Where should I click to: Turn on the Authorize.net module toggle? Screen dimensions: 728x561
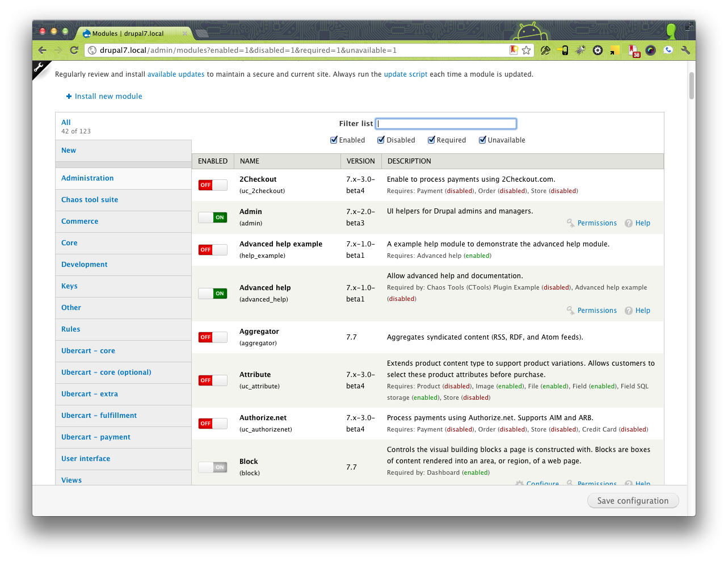[213, 424]
